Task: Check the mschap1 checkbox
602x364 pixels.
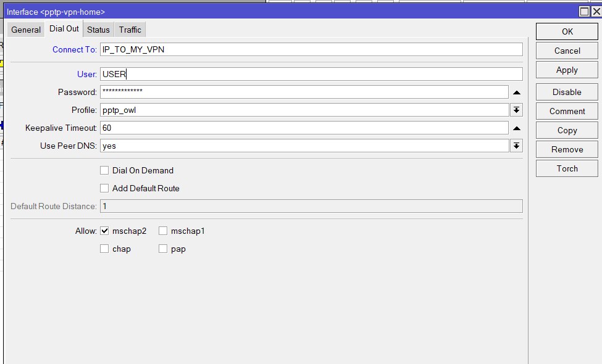Action: (x=163, y=231)
